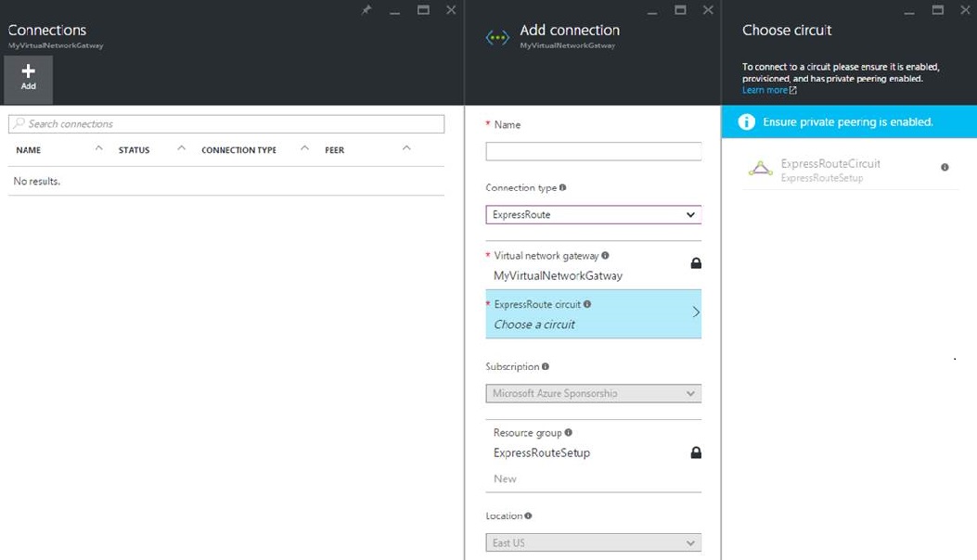The image size is (977, 560).
Task: Maximize the Add connection blade
Action: pos(680,10)
